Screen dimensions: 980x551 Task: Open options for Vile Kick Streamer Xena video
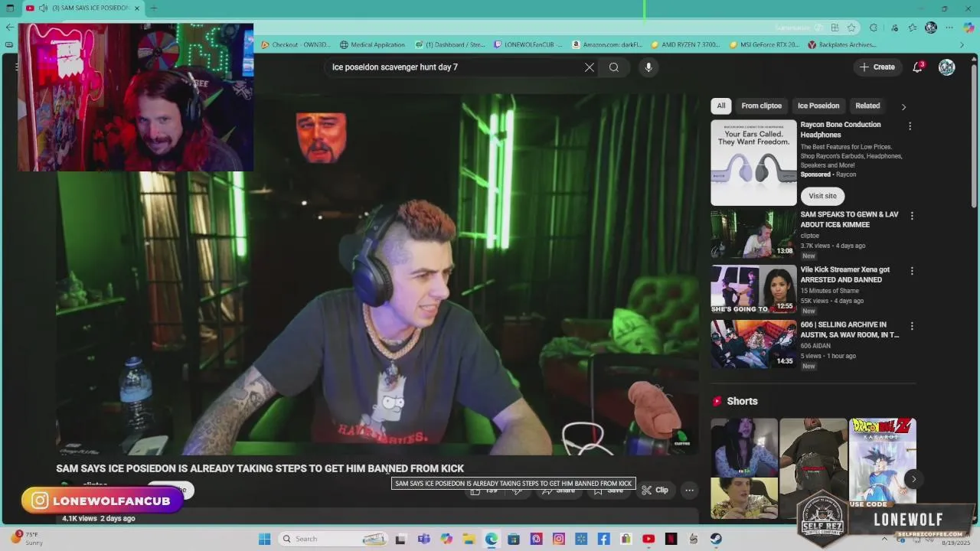click(x=911, y=271)
